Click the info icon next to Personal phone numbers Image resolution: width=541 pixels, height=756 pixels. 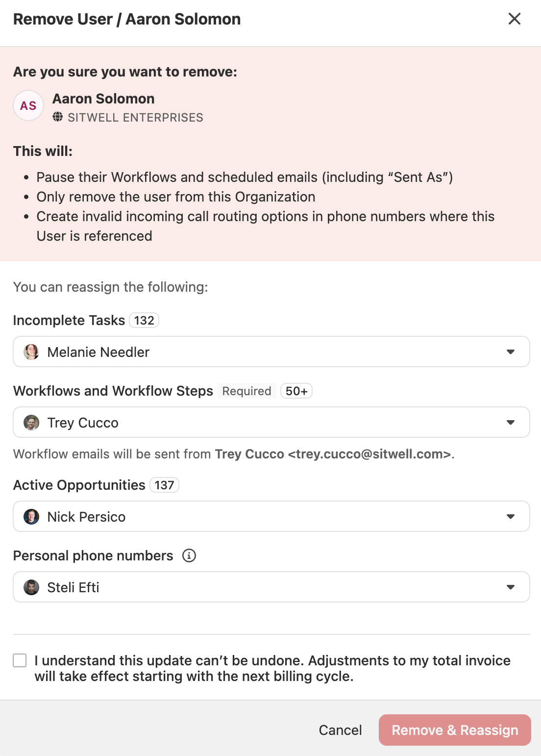pyautogui.click(x=189, y=555)
